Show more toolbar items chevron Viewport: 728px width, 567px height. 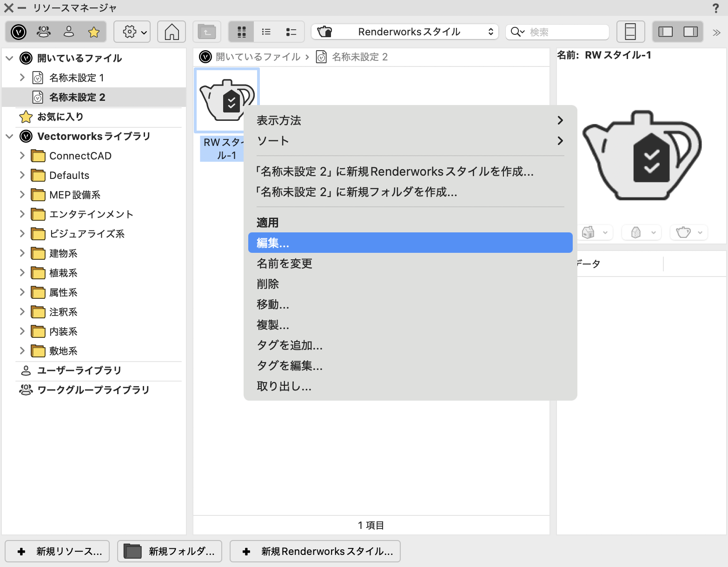[x=716, y=32]
